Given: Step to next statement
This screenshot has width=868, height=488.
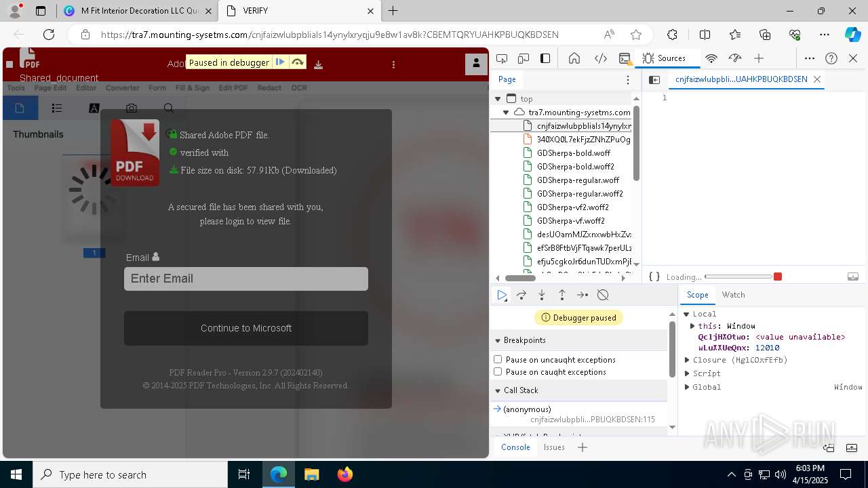Looking at the screenshot, I should pos(583,295).
